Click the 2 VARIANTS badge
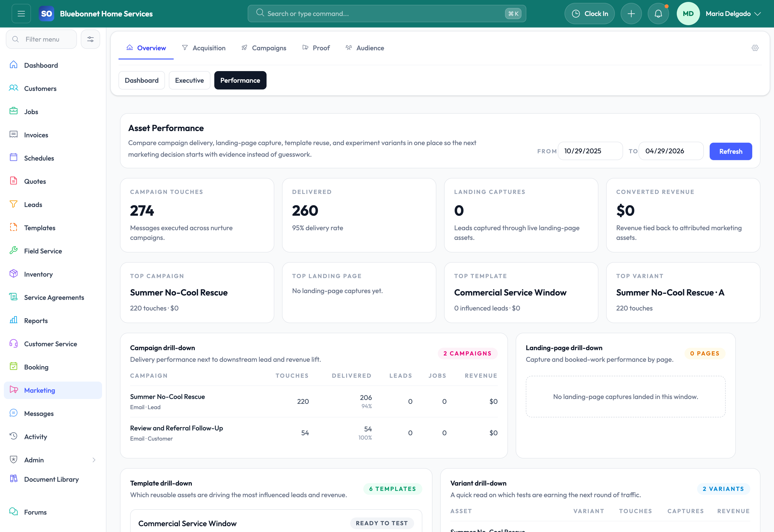The height and width of the screenshot is (532, 774). click(x=723, y=489)
